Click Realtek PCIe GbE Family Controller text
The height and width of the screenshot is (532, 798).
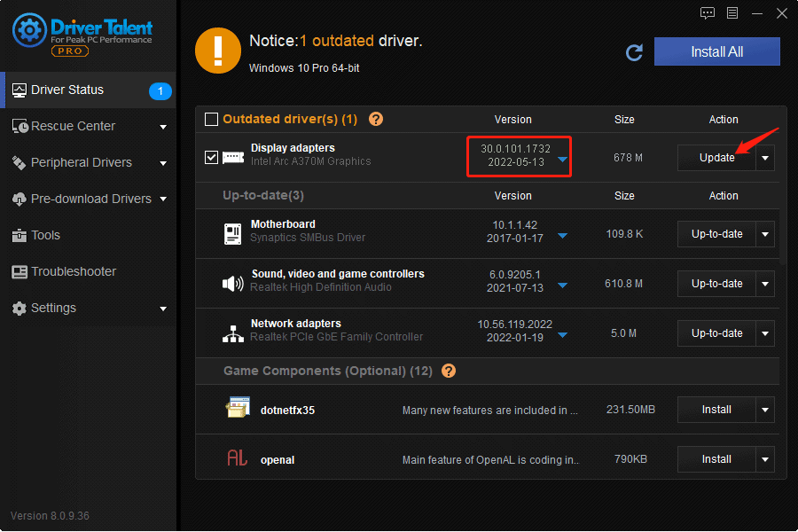click(336, 337)
